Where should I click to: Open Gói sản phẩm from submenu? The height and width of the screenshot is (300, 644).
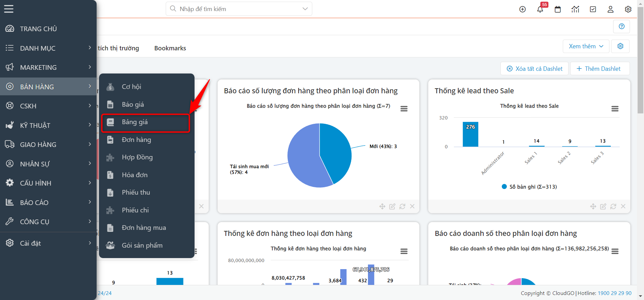pos(147,245)
